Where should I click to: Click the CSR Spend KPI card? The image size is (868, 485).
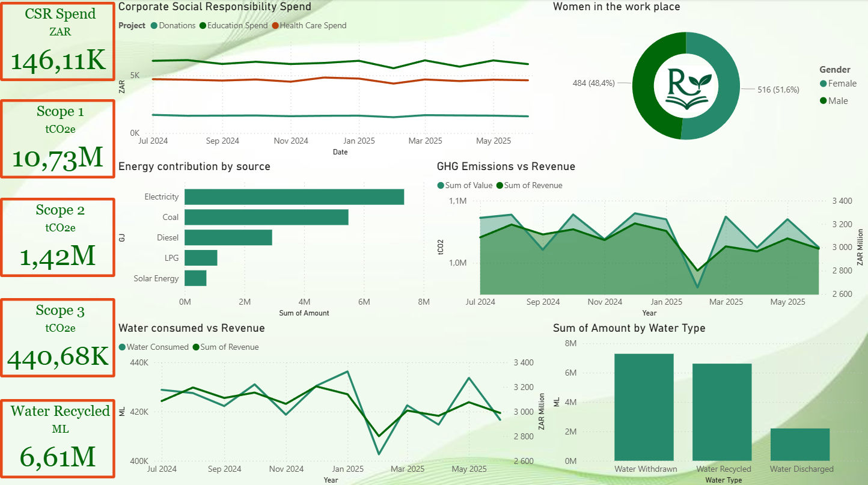[x=58, y=41]
